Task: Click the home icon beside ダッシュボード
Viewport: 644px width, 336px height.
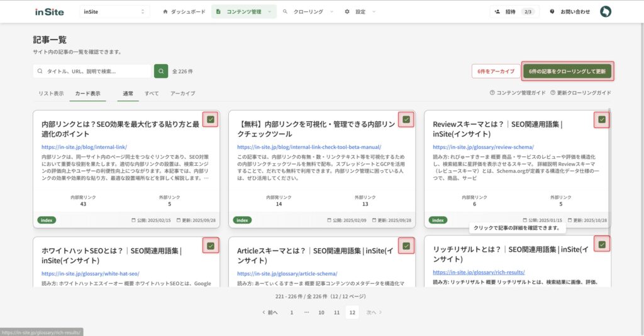Action: 165,11
